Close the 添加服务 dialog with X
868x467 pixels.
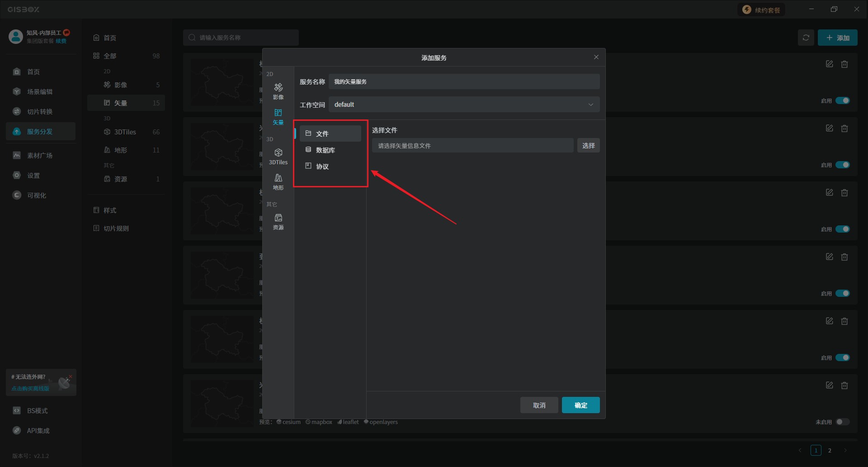coord(596,57)
